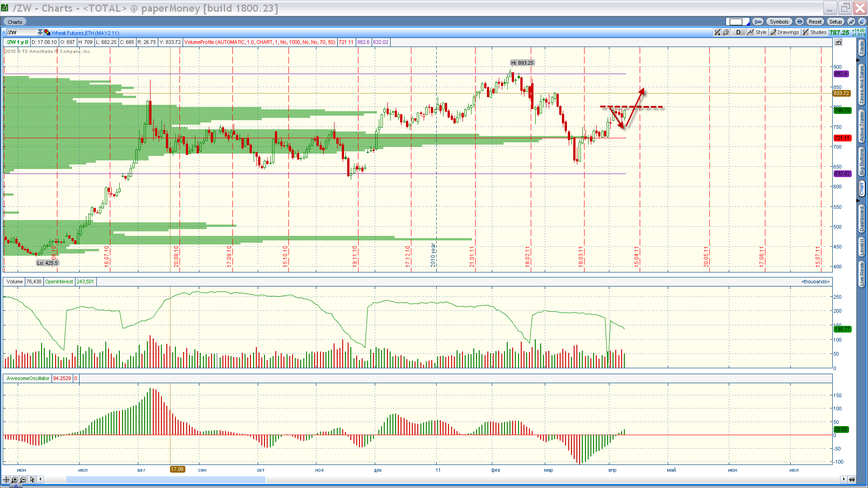868x488 pixels.
Task: Expand the symbol dropdown arrow
Action: coord(40,33)
